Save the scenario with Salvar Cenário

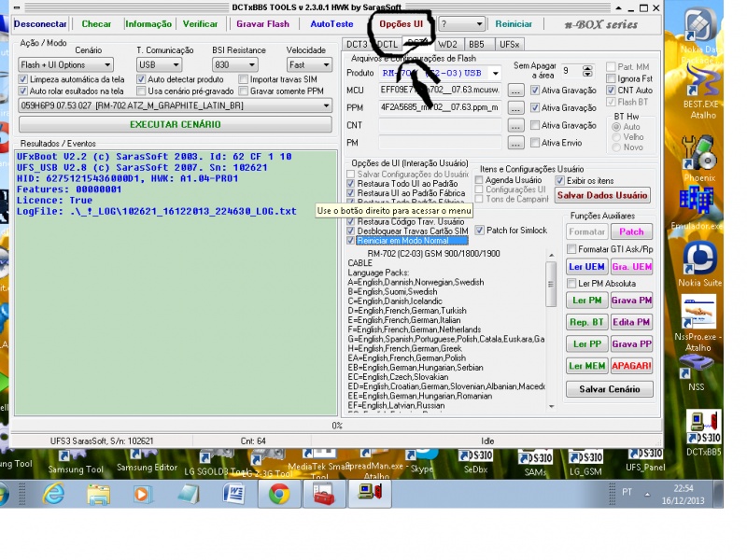(x=610, y=389)
